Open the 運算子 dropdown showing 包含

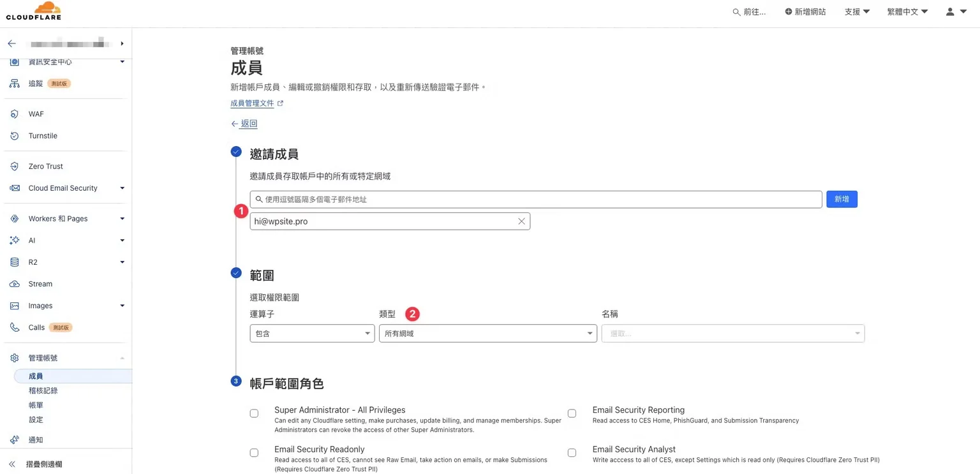[x=311, y=334]
